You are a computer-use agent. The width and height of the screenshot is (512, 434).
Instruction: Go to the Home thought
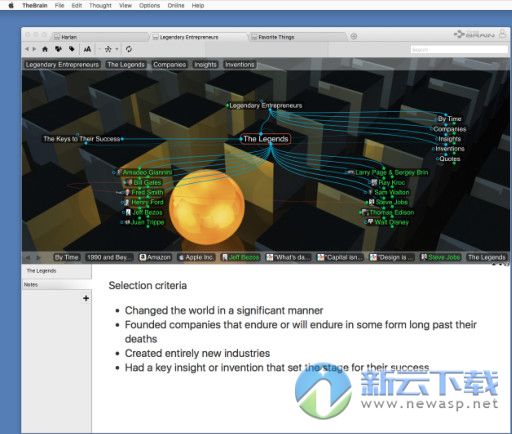pyautogui.click(x=45, y=49)
